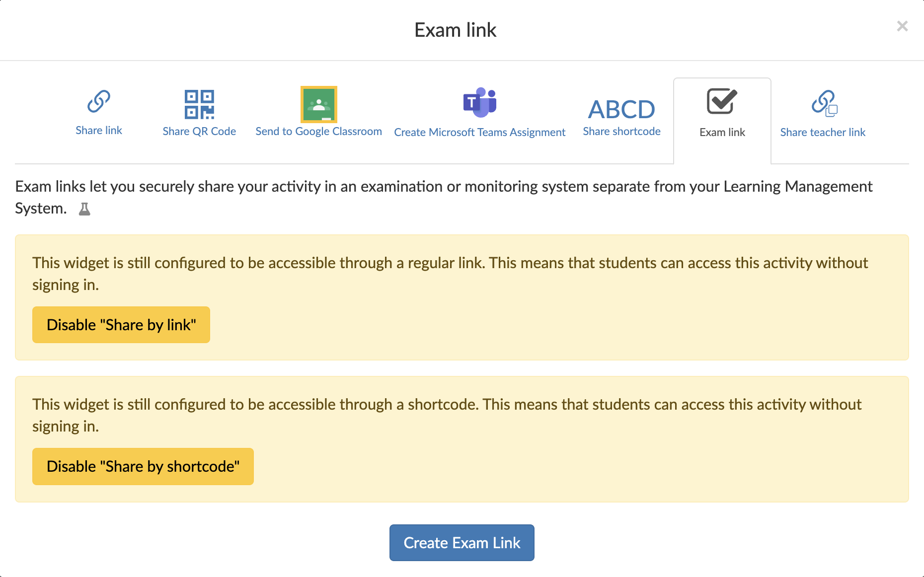The image size is (924, 577).
Task: Click the flask icon beside the description
Action: 84,209
